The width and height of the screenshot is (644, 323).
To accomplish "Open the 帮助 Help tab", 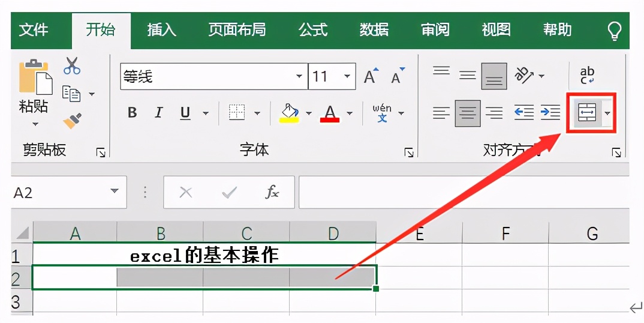I will pos(557,30).
